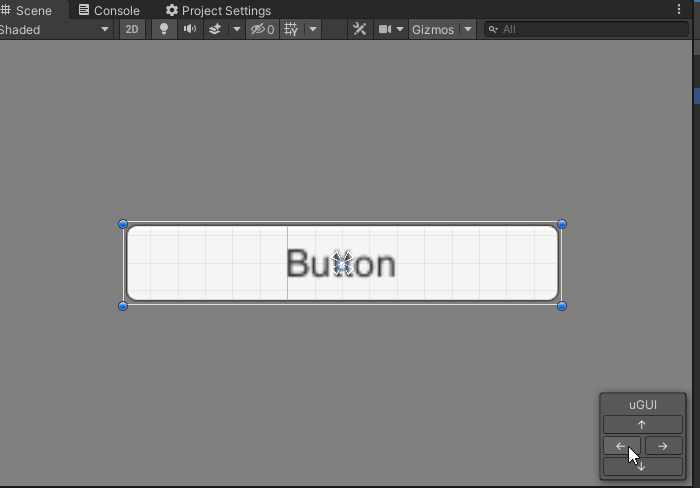This screenshot has width=700, height=488.
Task: Open the panel three-dot options menu
Action: pos(679,9)
